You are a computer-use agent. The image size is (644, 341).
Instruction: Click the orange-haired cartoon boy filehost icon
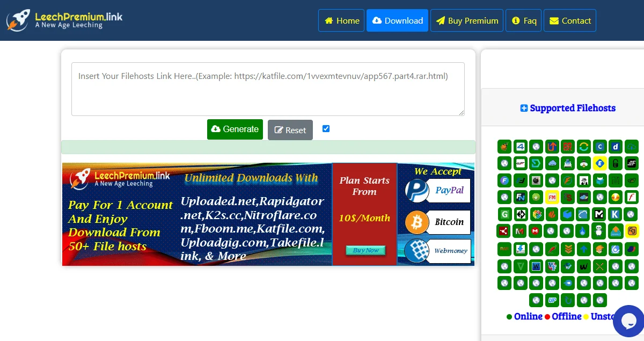pyautogui.click(x=599, y=248)
